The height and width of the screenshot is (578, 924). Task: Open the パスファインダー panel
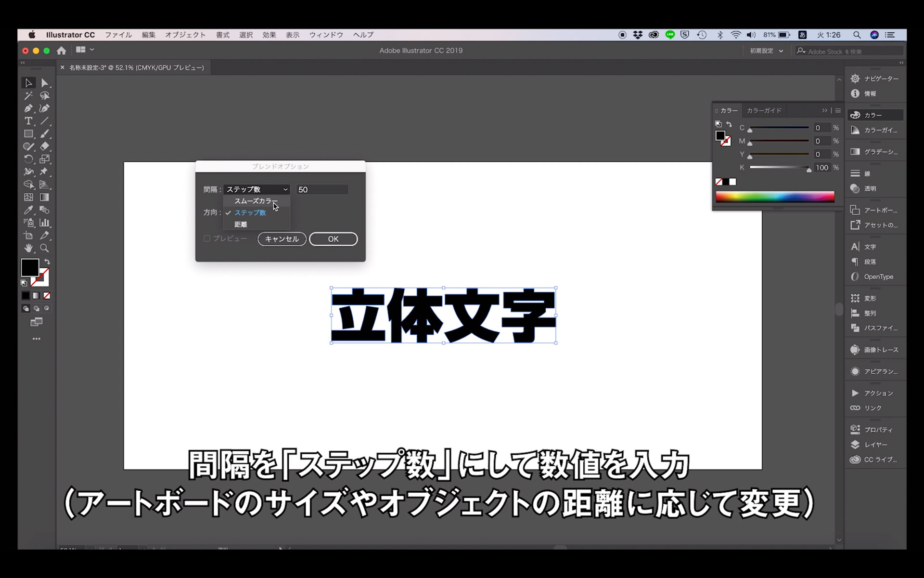875,328
